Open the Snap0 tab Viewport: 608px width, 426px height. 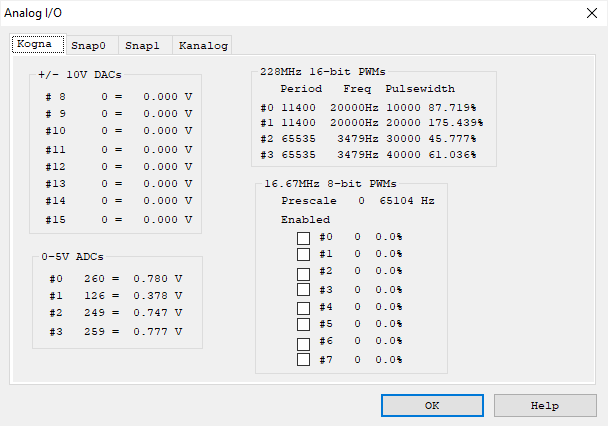point(89,45)
